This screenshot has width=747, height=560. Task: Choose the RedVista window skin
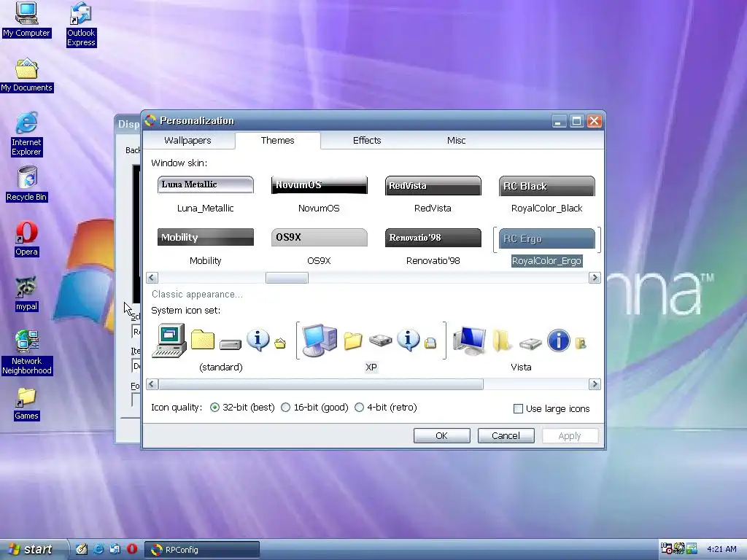[x=433, y=194]
